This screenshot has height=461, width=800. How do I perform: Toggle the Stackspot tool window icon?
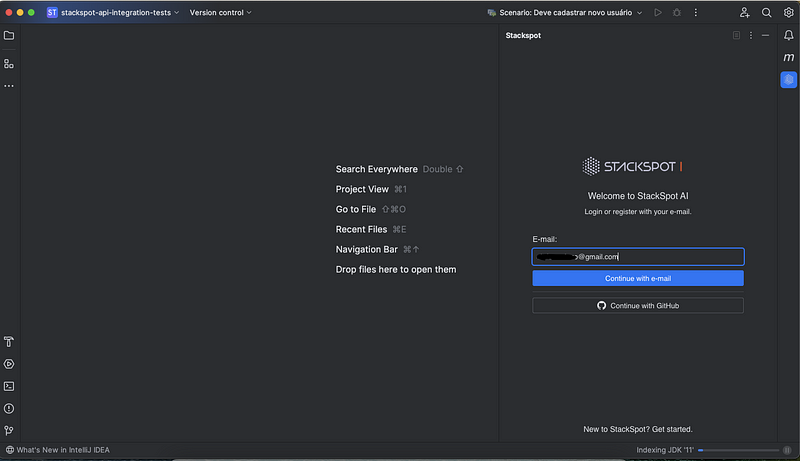789,80
